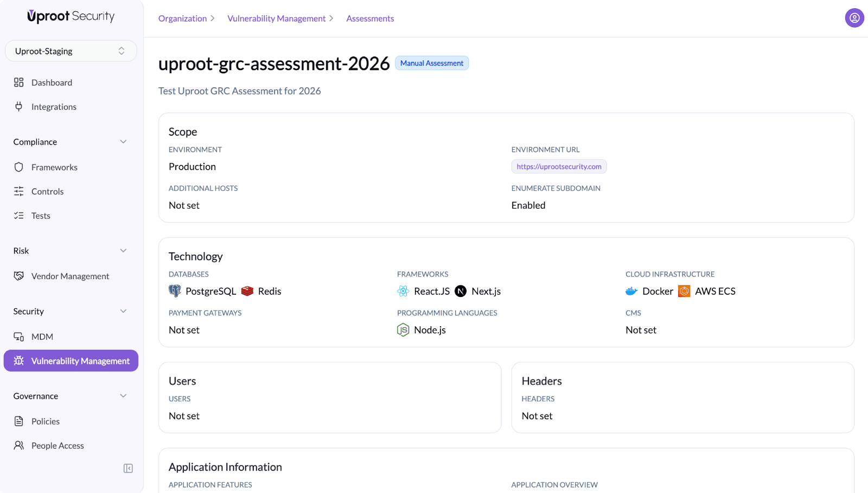Image resolution: width=868 pixels, height=493 pixels.
Task: Click the Integrations plug icon
Action: click(19, 106)
